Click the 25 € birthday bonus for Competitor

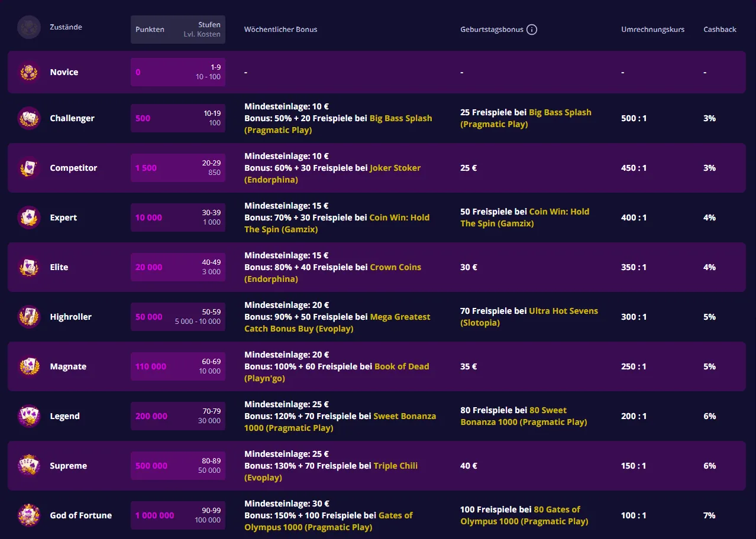tap(469, 168)
